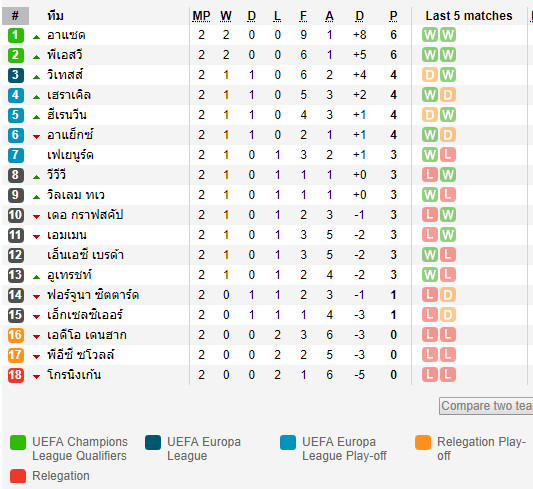Click the red down arrow beside อาแย็กซ์
The image size is (533, 489).
point(36,137)
